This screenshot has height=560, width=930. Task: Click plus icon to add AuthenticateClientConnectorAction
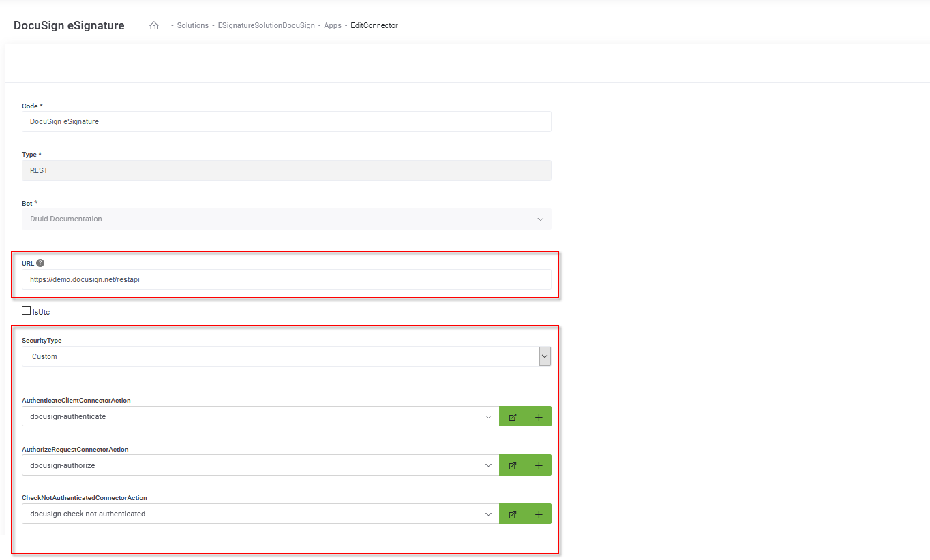[x=538, y=416]
